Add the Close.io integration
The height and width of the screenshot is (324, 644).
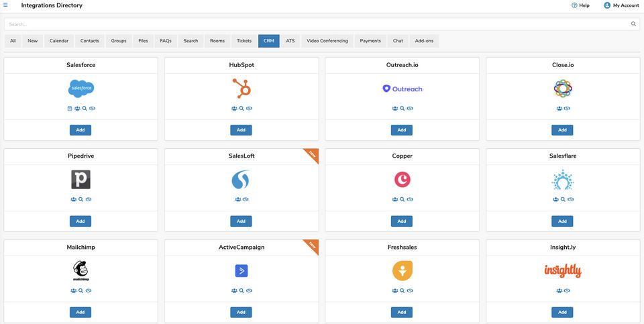pyautogui.click(x=562, y=130)
